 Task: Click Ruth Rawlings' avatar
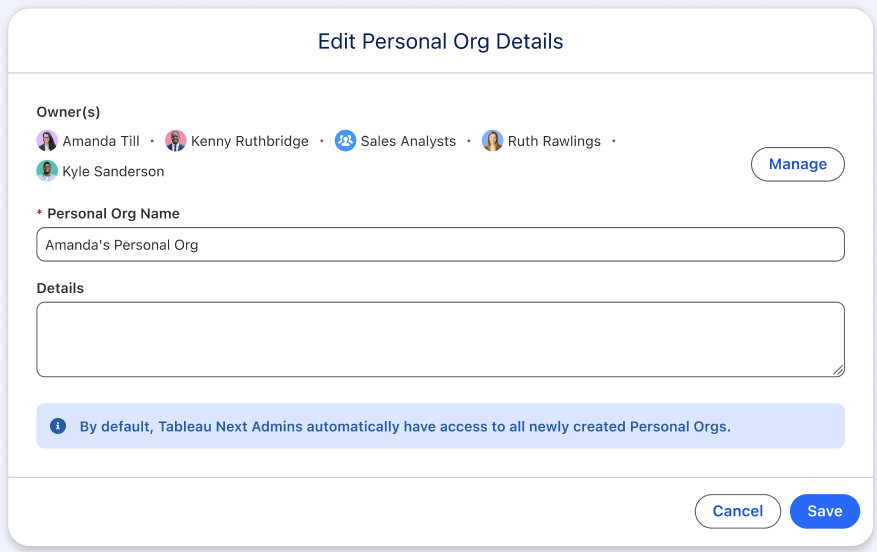(492, 141)
